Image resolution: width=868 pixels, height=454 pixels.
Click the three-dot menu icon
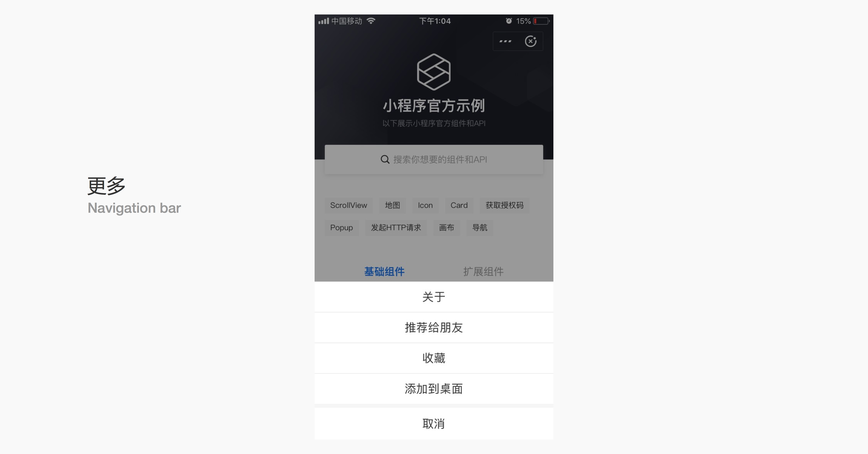click(504, 41)
